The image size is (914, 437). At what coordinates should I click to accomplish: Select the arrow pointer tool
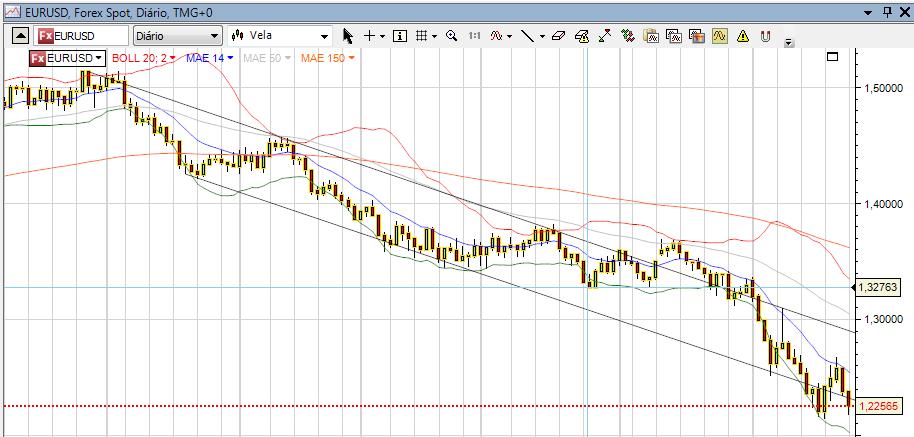click(348, 36)
